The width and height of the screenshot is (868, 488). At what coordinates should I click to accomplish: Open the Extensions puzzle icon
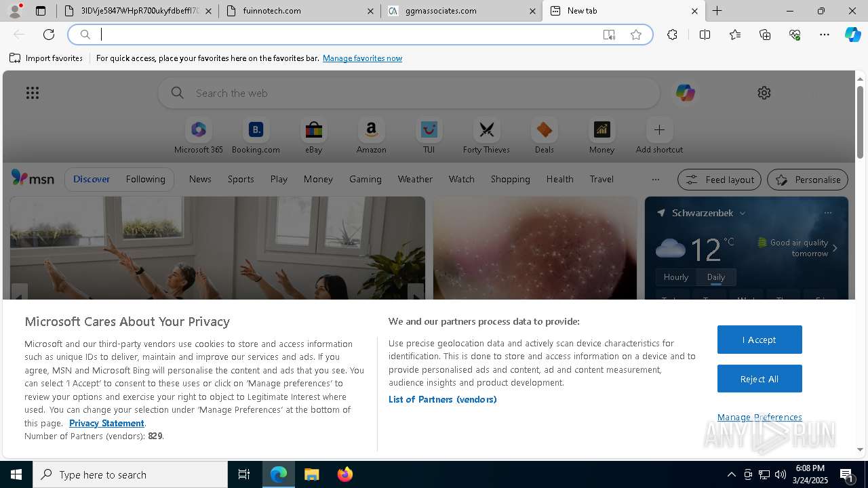(672, 35)
